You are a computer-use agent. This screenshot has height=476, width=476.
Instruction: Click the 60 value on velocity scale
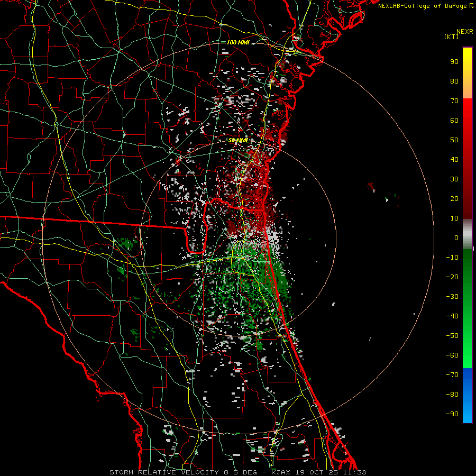tap(454, 120)
